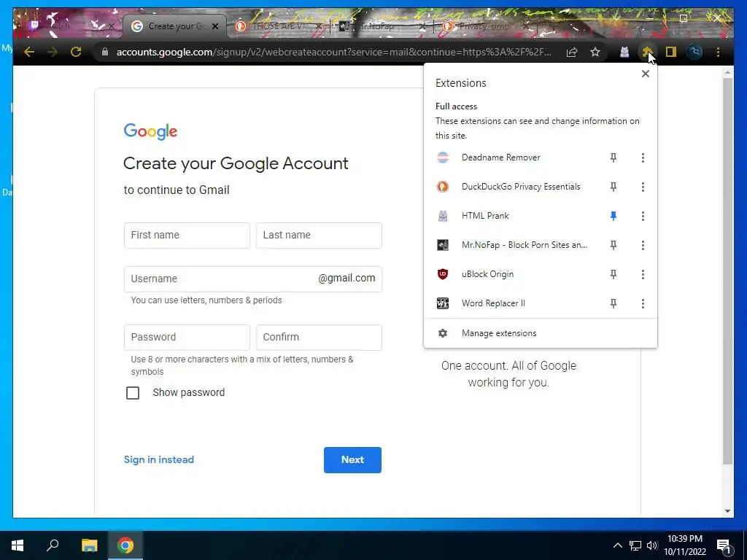Open more options for Deadname Remover

click(643, 157)
